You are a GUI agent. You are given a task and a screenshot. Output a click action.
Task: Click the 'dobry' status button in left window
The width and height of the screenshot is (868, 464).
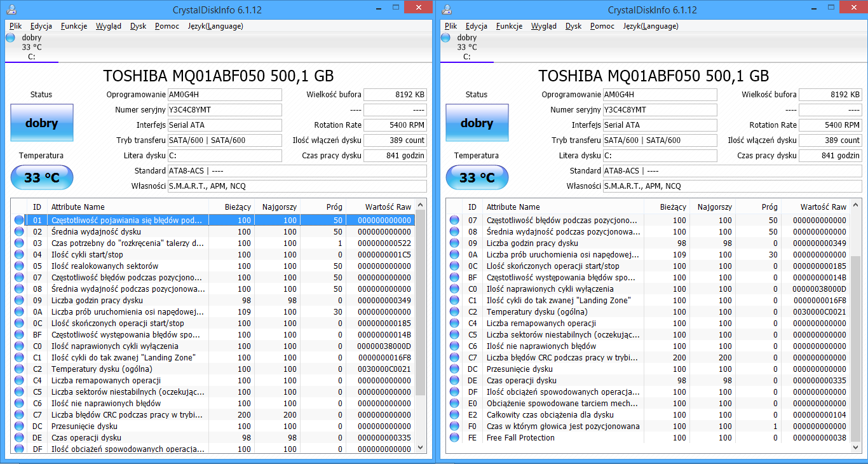click(x=42, y=123)
